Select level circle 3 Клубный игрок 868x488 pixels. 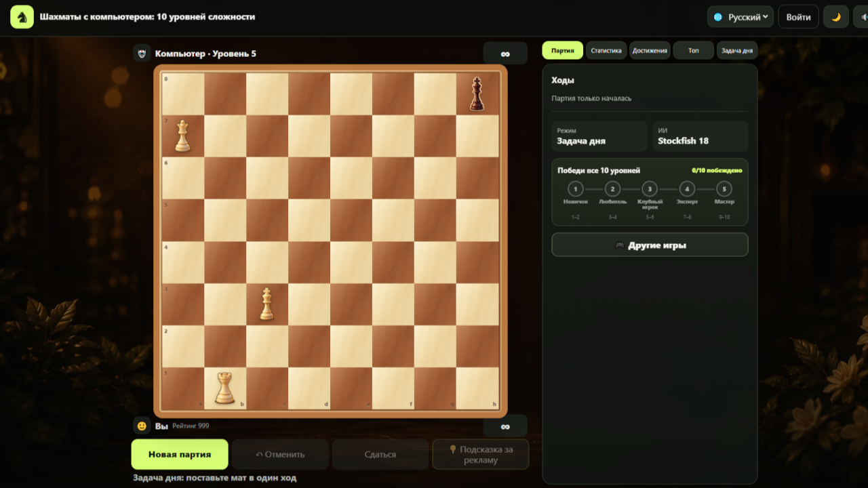click(650, 189)
